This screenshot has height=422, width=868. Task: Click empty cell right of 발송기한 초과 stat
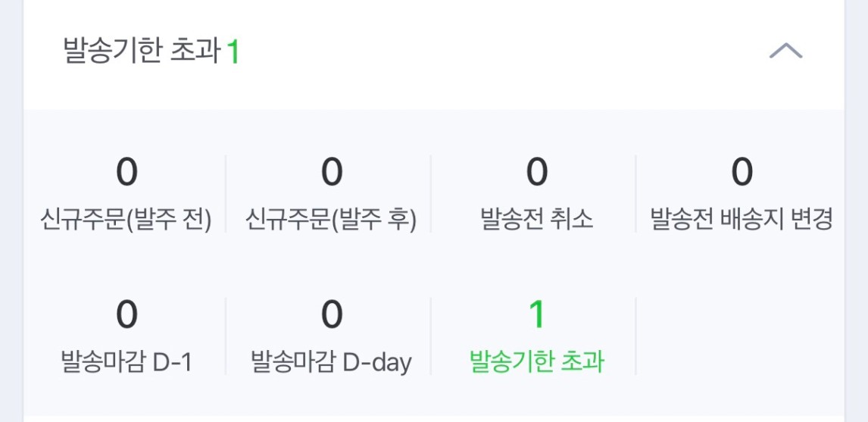tap(741, 337)
